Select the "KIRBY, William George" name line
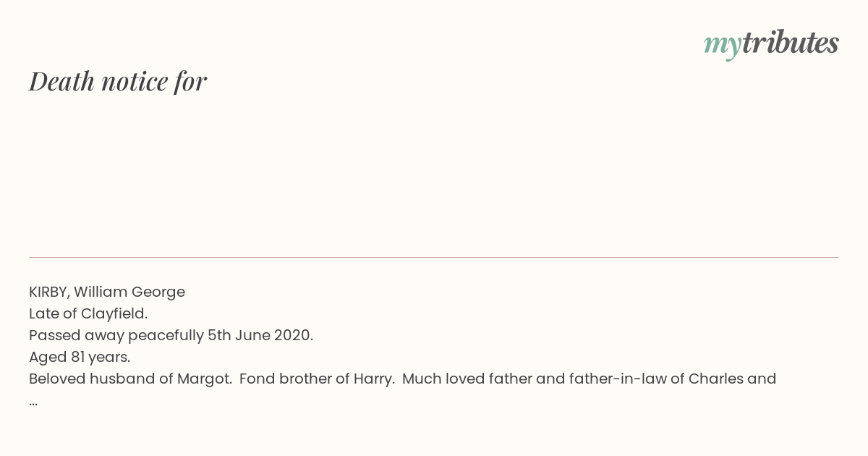Screen dimensions: 868x456 [107, 292]
